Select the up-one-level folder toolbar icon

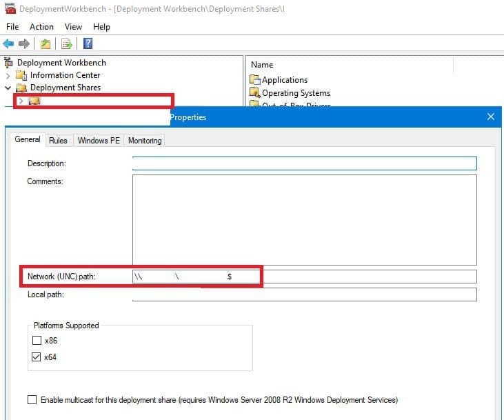point(46,43)
